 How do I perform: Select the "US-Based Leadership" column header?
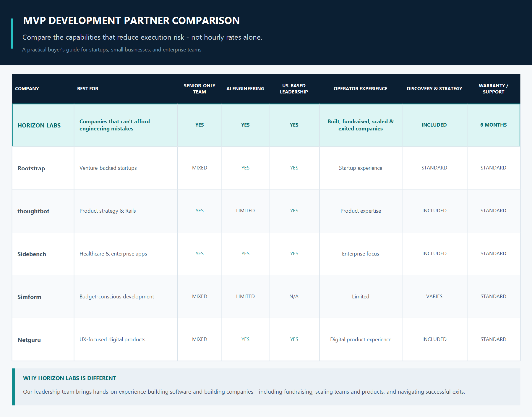[294, 89]
